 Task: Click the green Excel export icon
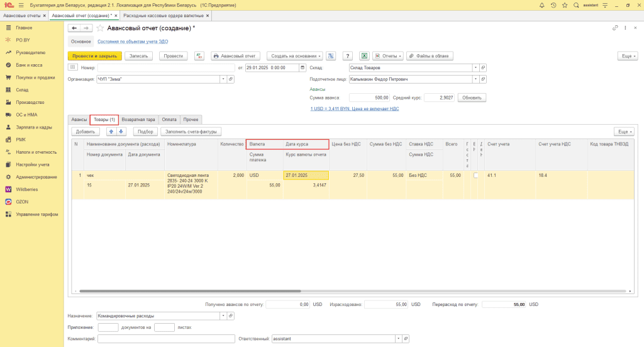click(364, 55)
